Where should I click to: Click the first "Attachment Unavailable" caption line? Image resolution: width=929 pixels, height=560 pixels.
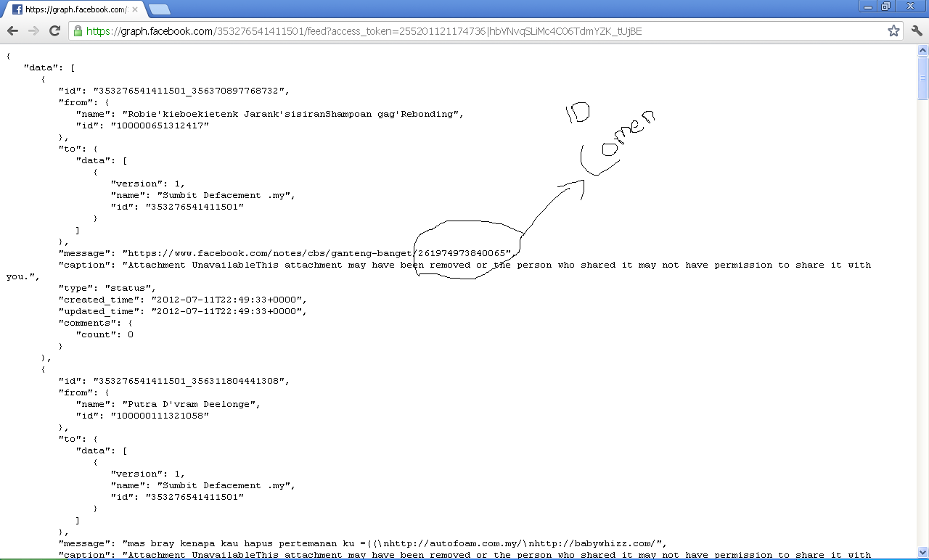point(464,265)
